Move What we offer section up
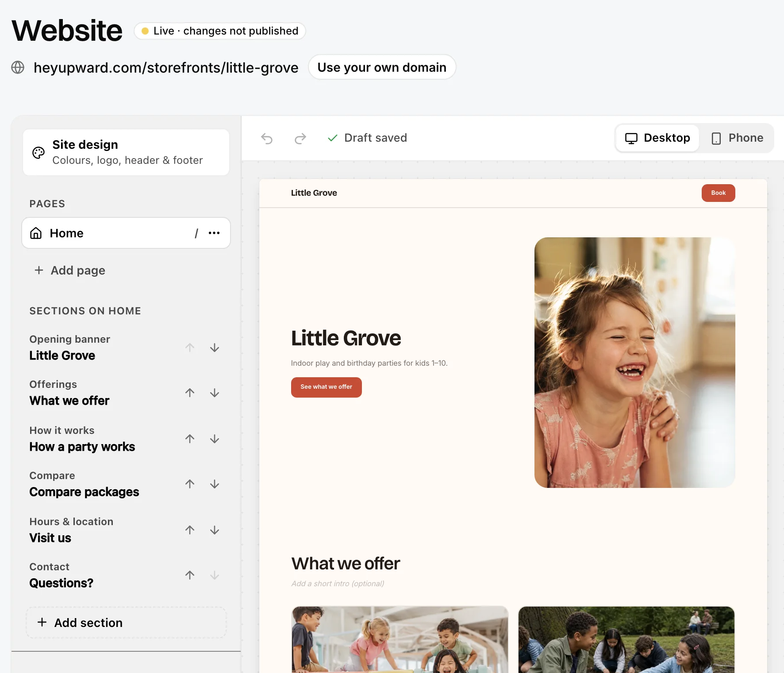Screen dimensions: 784x673 click(190, 393)
